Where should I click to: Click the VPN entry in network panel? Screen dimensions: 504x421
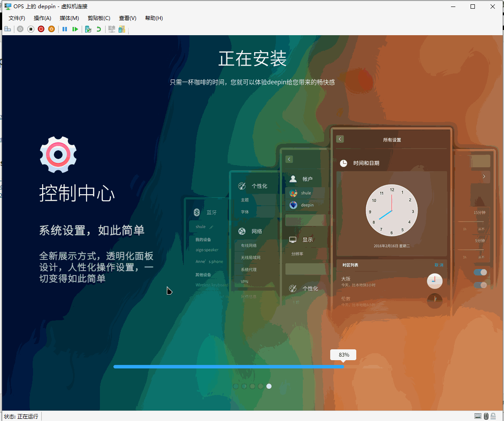coord(245,282)
